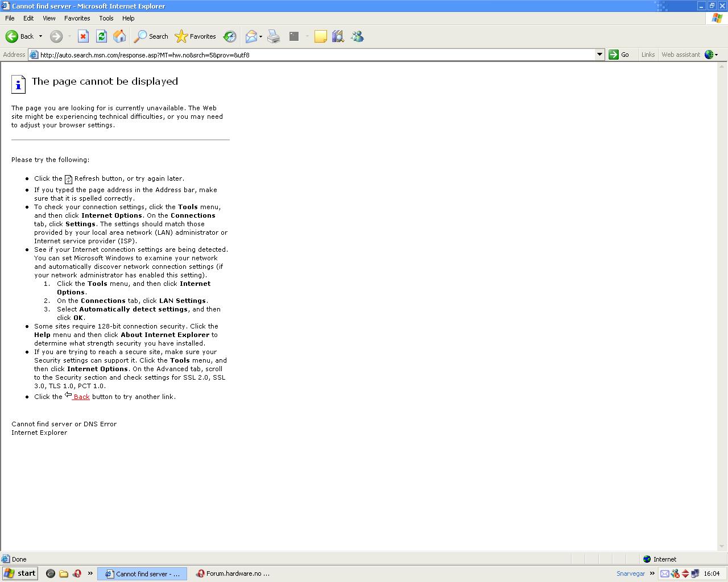Click the Refresh icon in page text
The height and width of the screenshot is (582, 728).
[68, 179]
